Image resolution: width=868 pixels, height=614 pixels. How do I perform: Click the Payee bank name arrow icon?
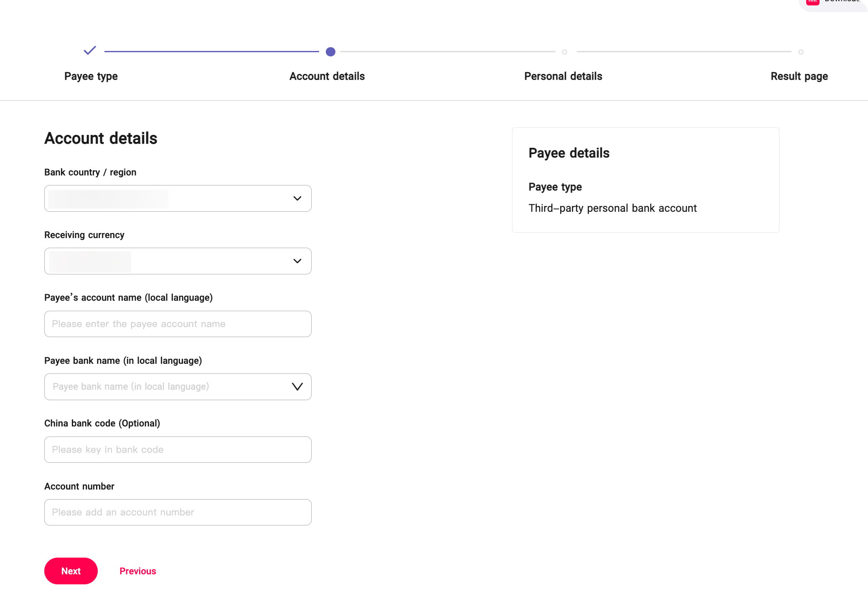pos(297,387)
